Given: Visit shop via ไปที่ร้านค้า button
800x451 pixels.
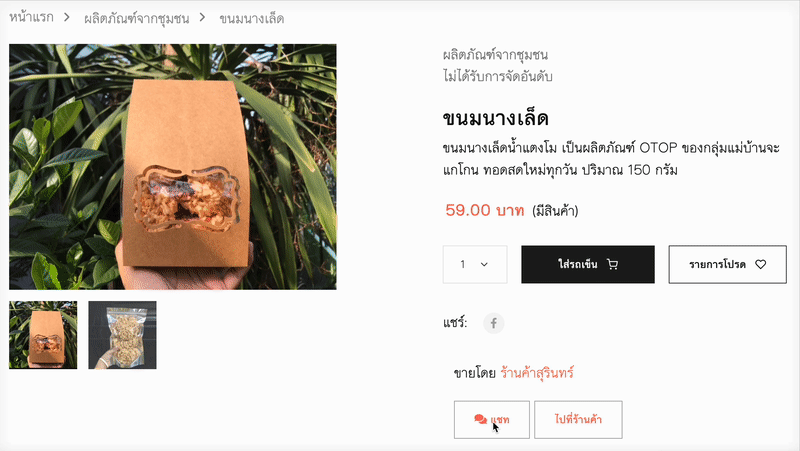Looking at the screenshot, I should tap(578, 419).
